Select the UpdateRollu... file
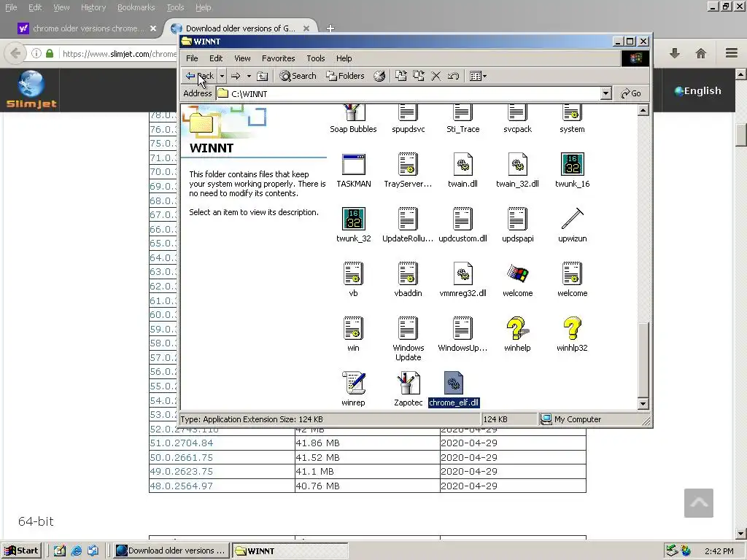747x560 pixels. tap(408, 225)
